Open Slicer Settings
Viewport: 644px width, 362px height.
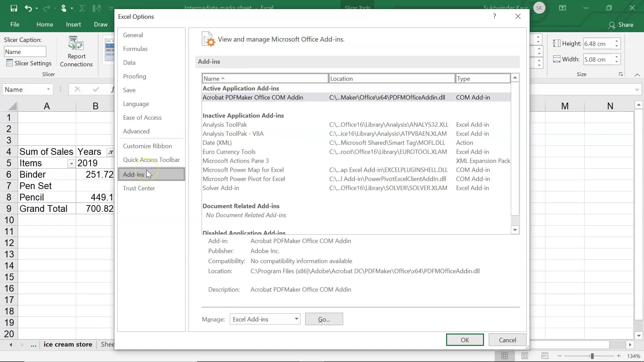(29, 63)
